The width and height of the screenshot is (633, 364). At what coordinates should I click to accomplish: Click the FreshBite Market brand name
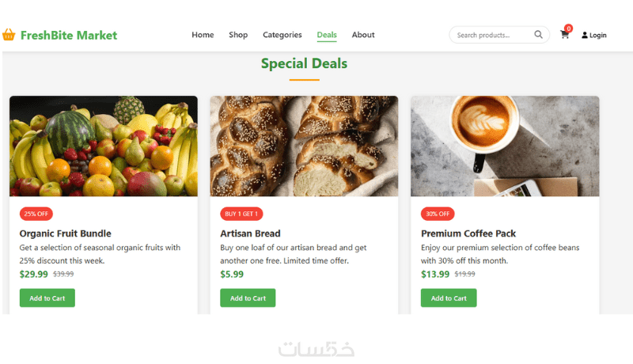pos(69,35)
